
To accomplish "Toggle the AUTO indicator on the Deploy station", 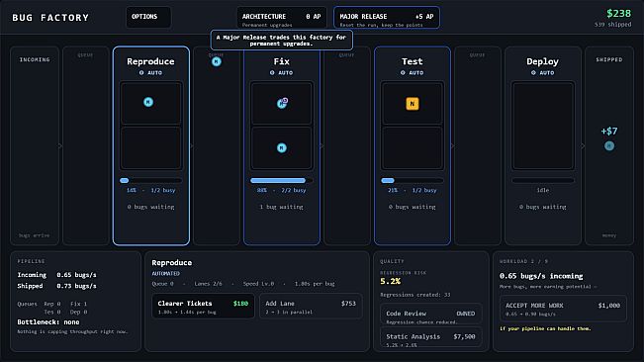I will coord(542,72).
